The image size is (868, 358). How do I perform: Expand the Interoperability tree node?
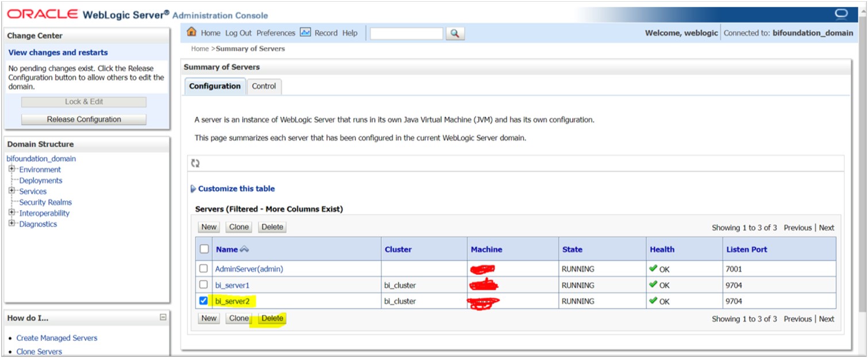(12, 213)
